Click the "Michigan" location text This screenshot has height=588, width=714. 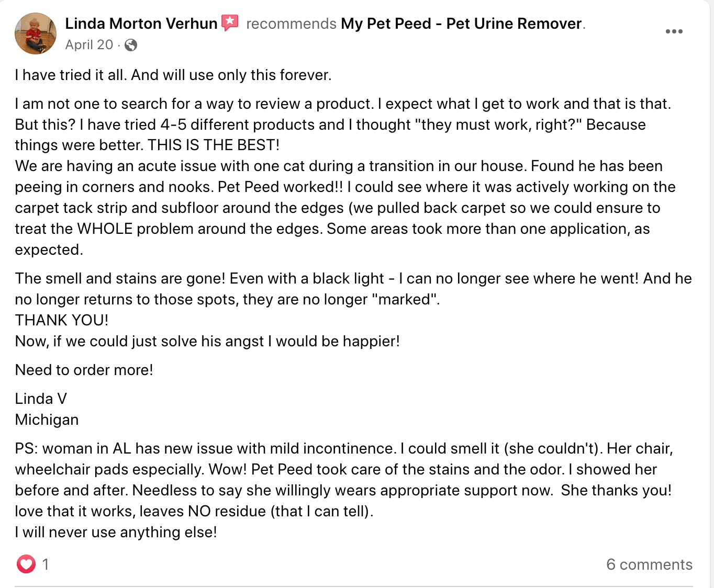47,420
